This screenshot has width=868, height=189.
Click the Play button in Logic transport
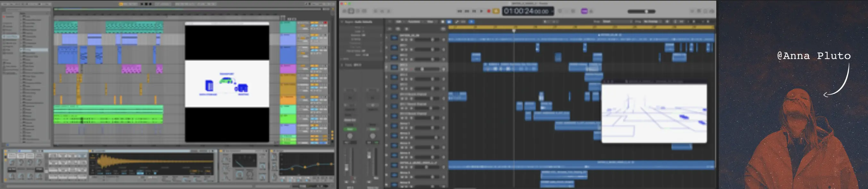pyautogui.click(x=481, y=11)
